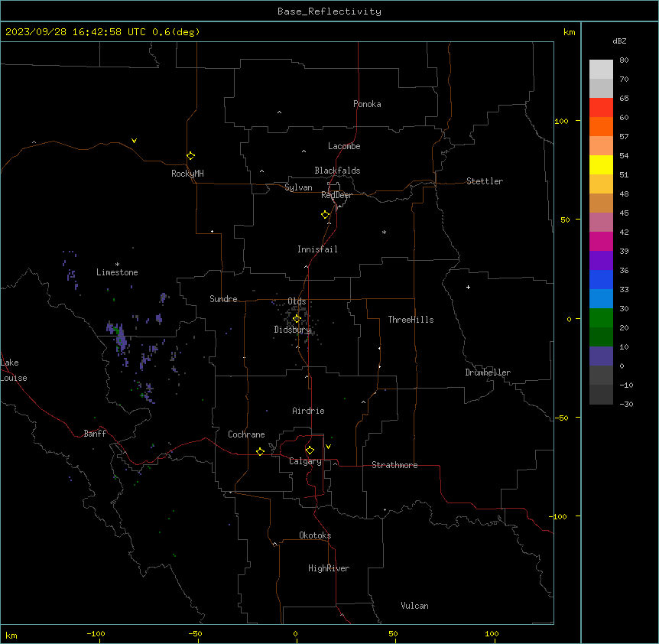Pick the green swatch between 30 and 20
The width and height of the screenshot is (659, 644).
(601, 318)
